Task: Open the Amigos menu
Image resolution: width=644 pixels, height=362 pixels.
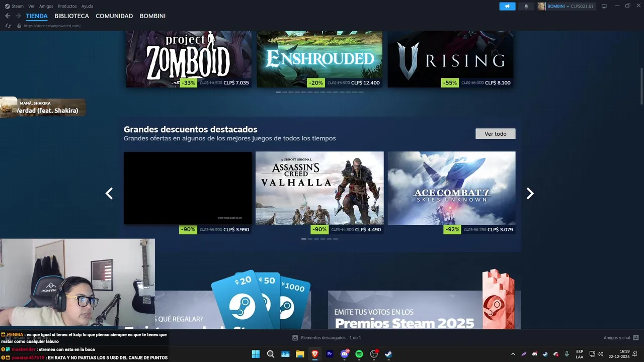Action: [46, 6]
